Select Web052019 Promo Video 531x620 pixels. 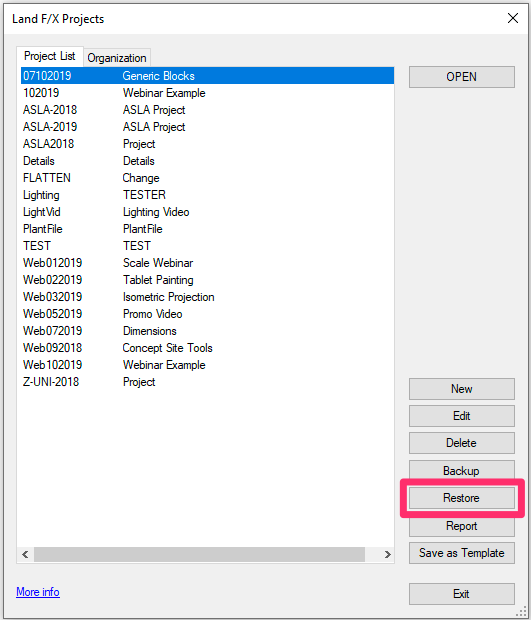pos(207,314)
